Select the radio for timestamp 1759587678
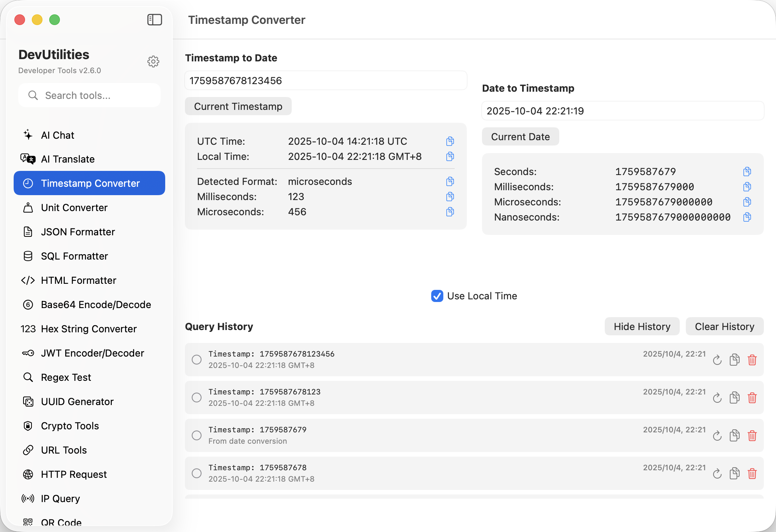The width and height of the screenshot is (776, 532). pyautogui.click(x=196, y=473)
